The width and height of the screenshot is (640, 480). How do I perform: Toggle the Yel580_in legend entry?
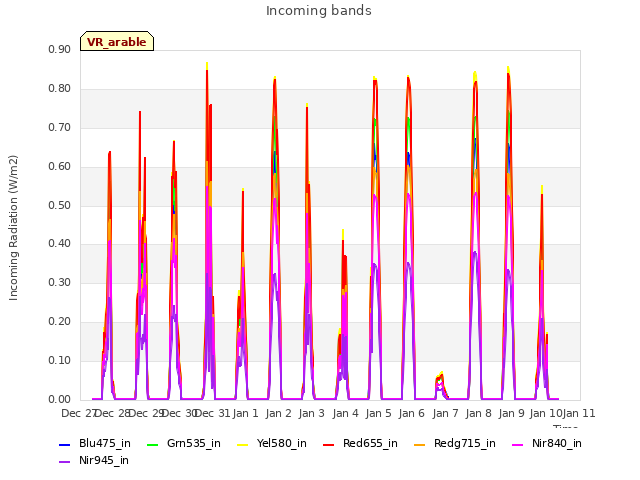click(x=271, y=443)
